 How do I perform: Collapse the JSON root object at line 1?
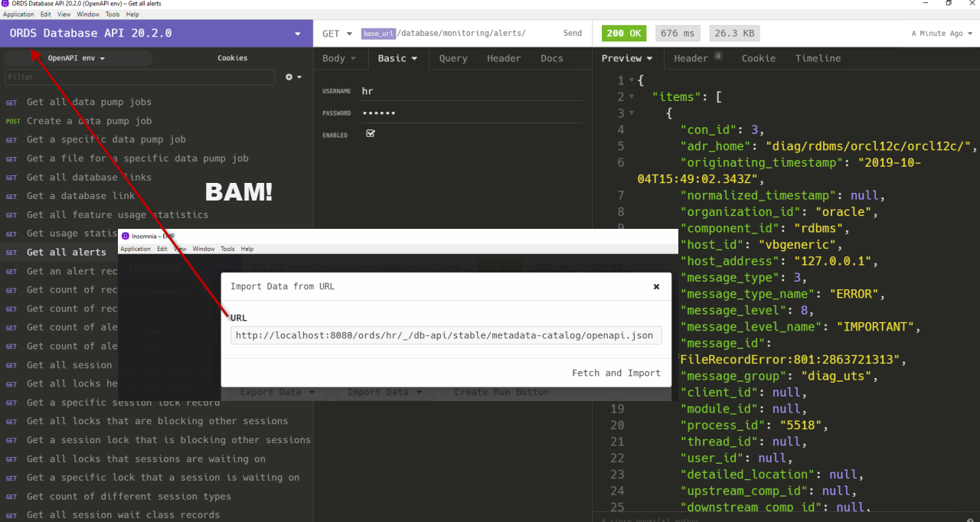tap(631, 80)
